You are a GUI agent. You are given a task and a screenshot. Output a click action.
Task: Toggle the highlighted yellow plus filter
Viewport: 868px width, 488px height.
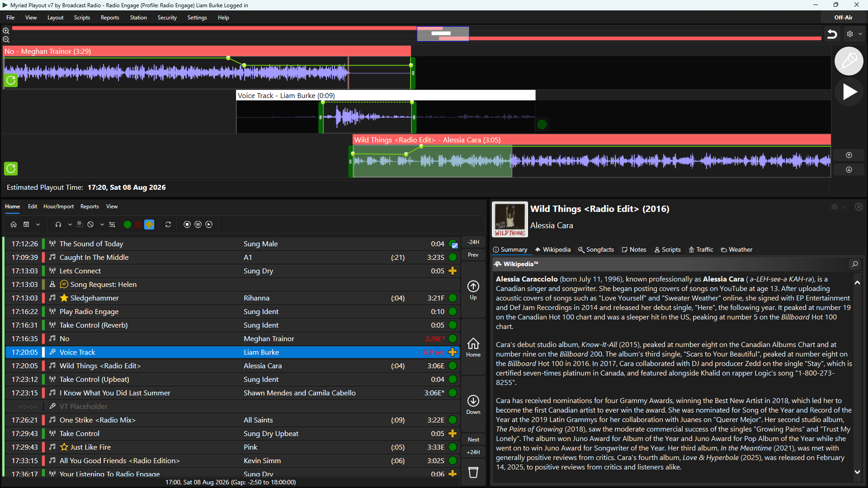click(x=149, y=225)
